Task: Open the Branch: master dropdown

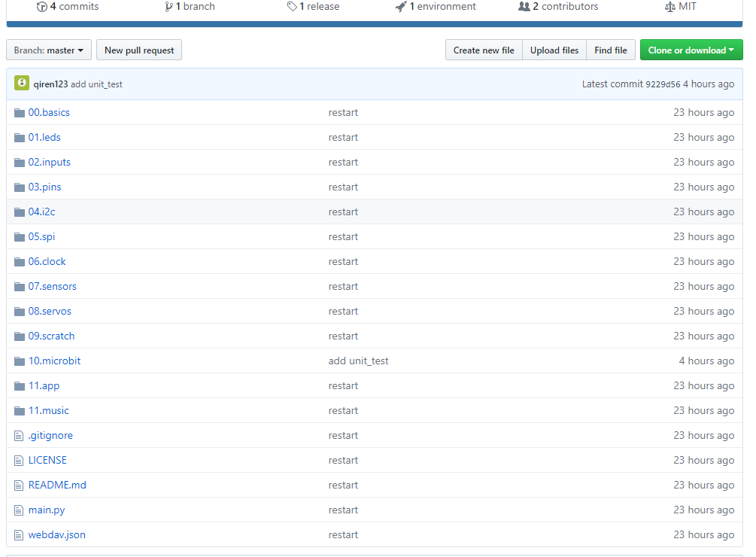Action: tap(49, 50)
